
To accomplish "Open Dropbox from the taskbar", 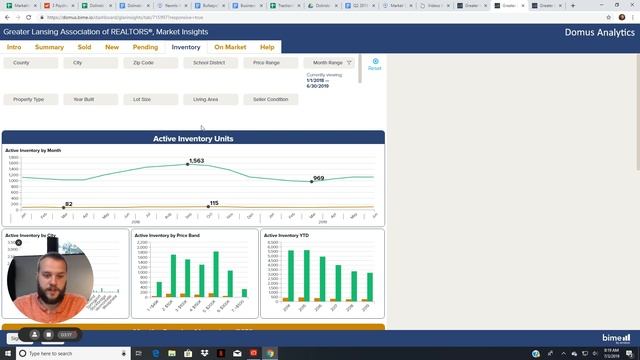I will (204, 353).
